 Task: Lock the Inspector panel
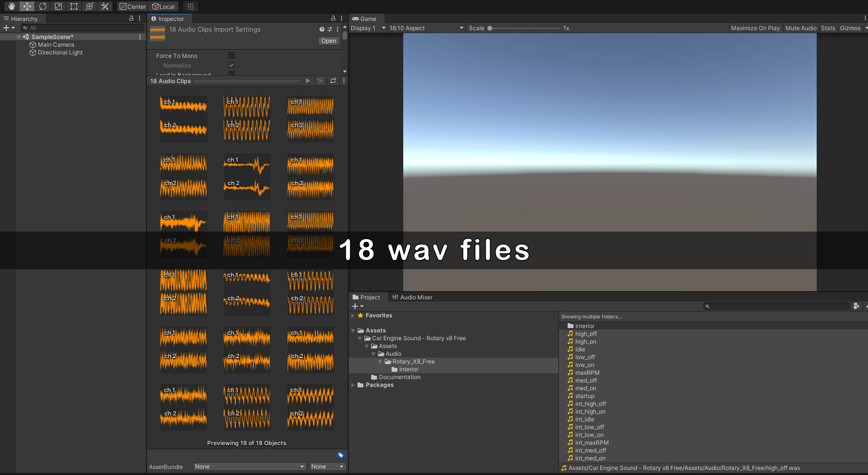[x=333, y=18]
